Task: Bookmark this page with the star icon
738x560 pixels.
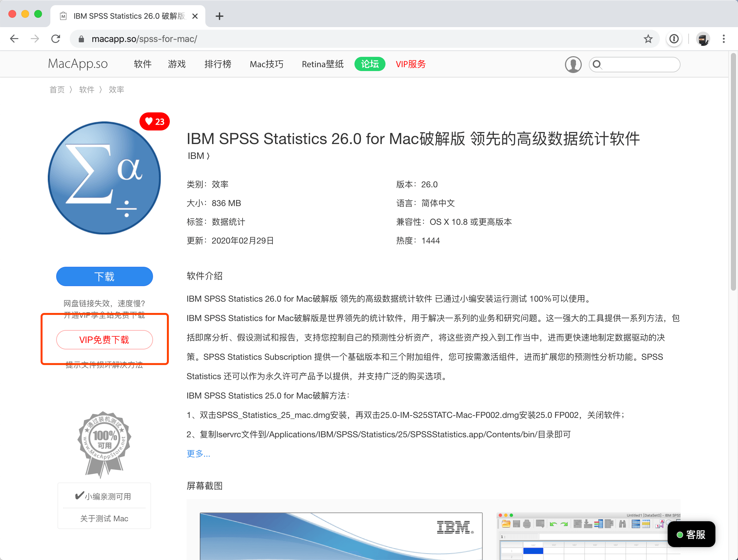Action: pyautogui.click(x=648, y=39)
